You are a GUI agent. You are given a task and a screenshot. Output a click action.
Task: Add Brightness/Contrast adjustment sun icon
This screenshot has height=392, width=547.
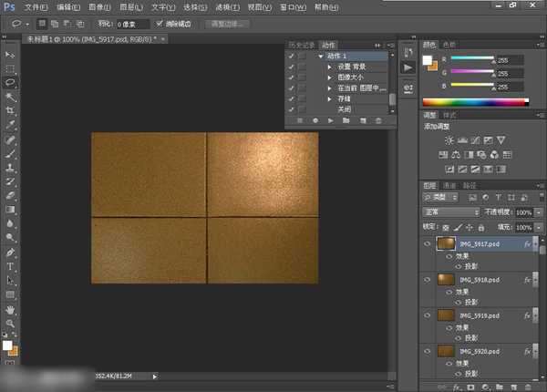click(449, 139)
